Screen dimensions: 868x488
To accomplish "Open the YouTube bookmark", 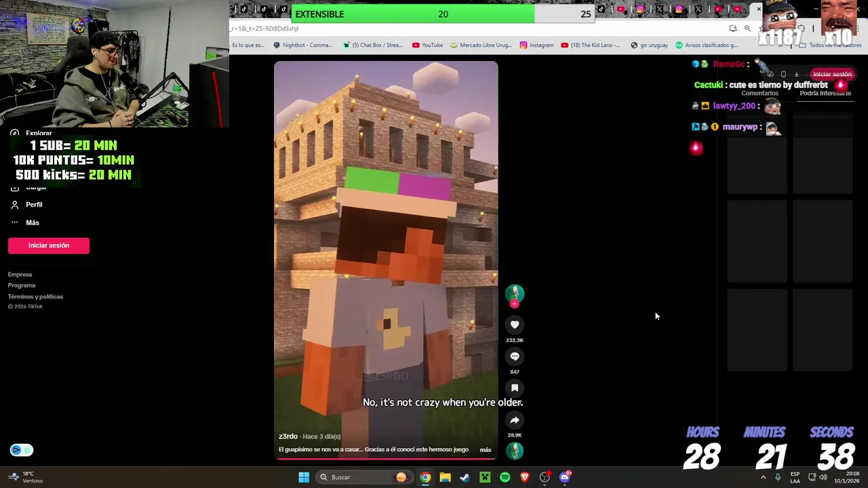I will 427,45.
